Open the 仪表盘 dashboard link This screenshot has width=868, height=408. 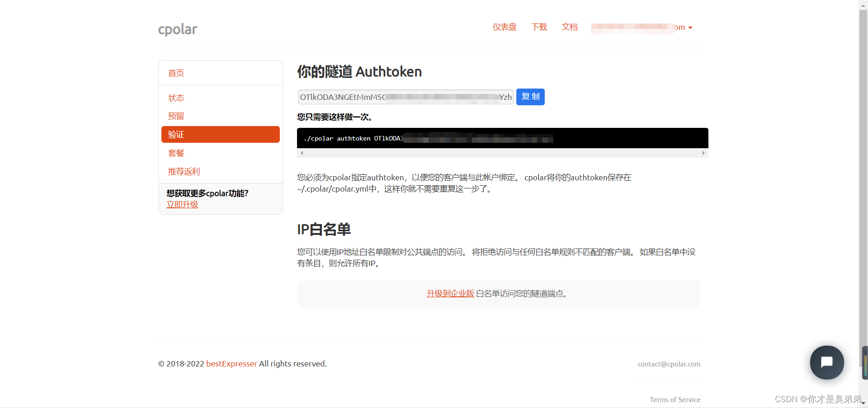coord(505,27)
